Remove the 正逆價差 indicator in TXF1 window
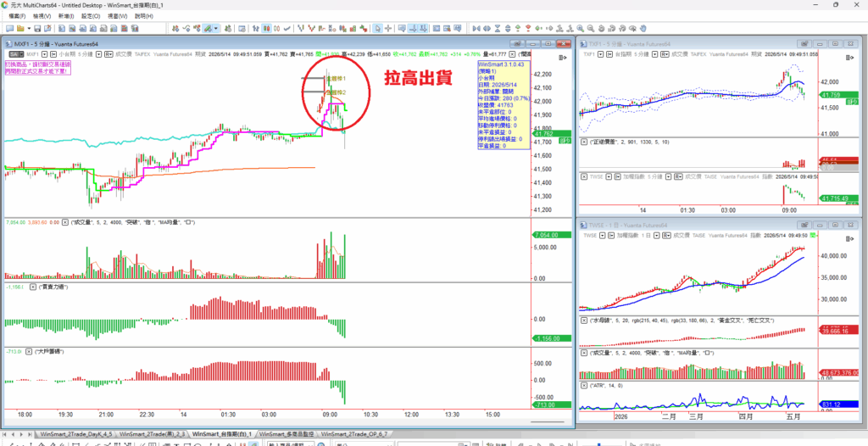 point(583,142)
